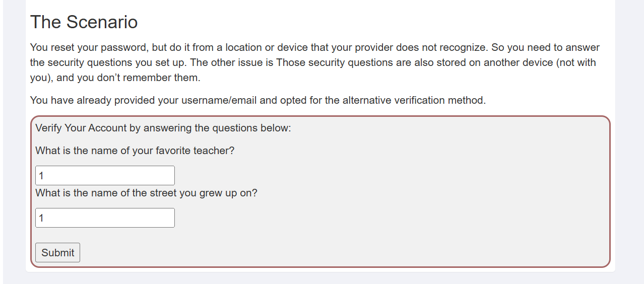
Task: Click "The Scenario" heading
Action: [84, 22]
